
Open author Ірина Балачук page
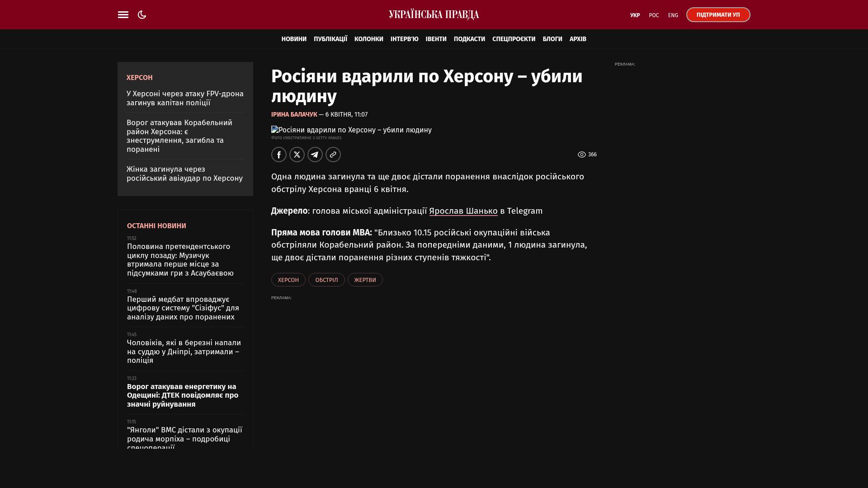click(294, 115)
